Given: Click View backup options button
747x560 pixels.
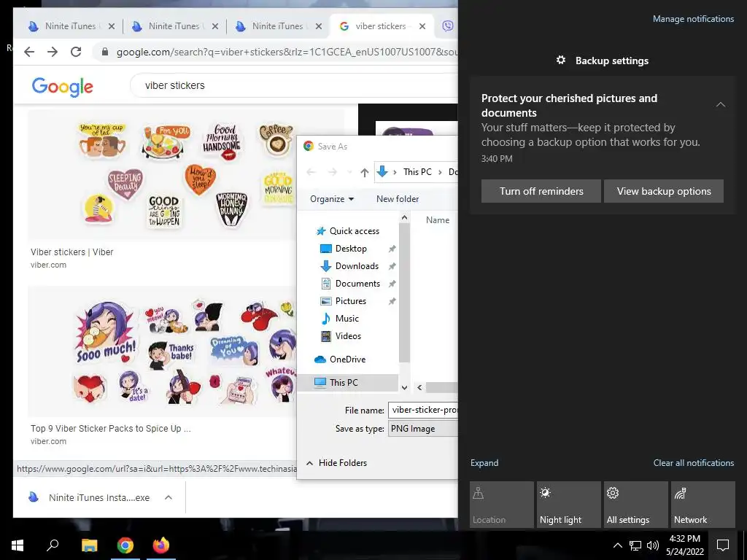Looking at the screenshot, I should [664, 192].
